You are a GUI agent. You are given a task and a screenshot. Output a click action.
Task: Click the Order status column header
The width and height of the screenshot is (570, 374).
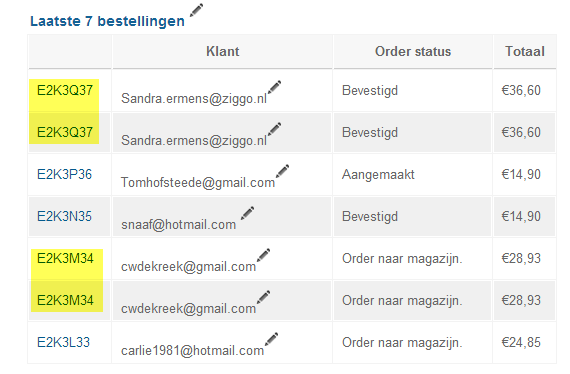coord(413,52)
